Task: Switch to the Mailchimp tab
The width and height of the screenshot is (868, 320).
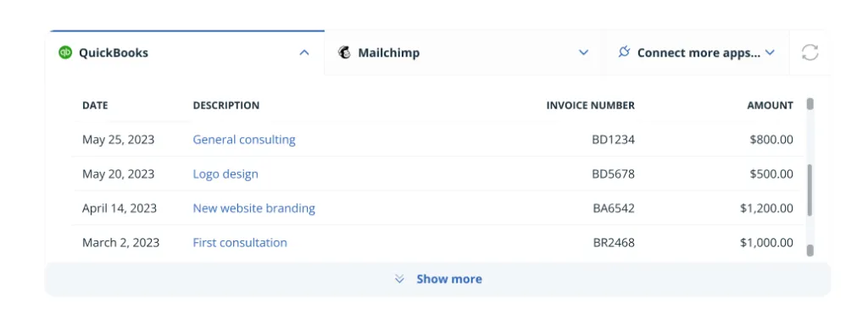Action: 465,52
